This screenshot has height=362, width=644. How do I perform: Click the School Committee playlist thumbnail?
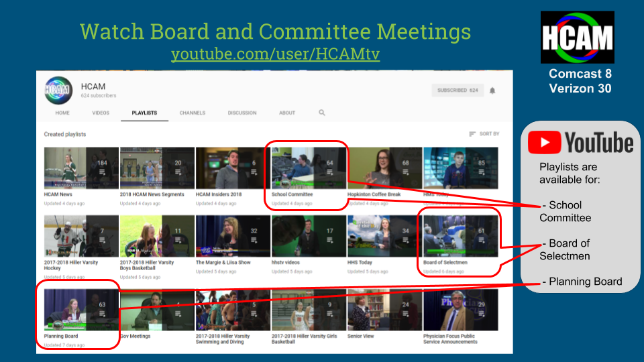[309, 168]
